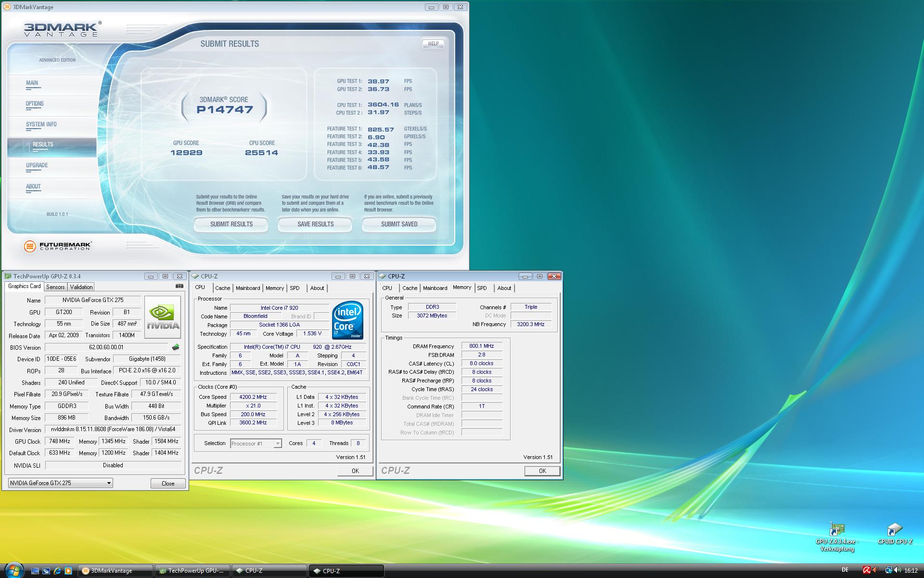Image resolution: width=924 pixels, height=578 pixels.
Task: Click the SAVE RESULTS button
Action: point(315,224)
